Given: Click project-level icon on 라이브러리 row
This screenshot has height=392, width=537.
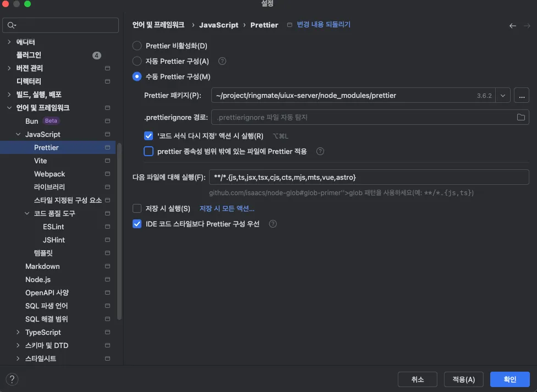Looking at the screenshot, I should click(107, 187).
